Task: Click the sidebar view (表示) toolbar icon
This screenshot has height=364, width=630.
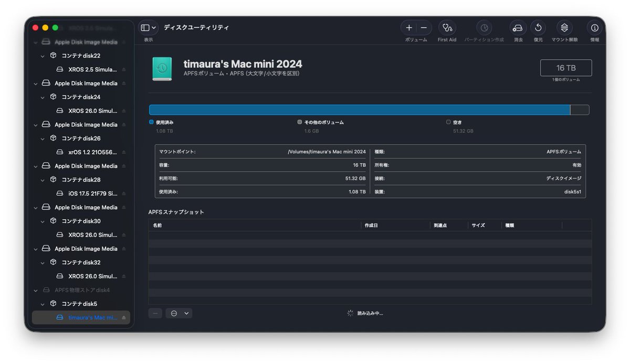Action: tap(145, 28)
